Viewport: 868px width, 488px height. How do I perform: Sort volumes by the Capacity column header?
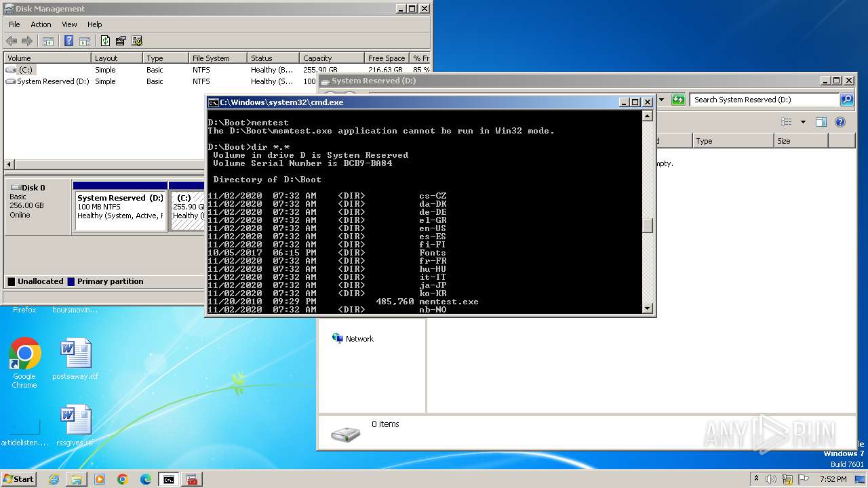pyautogui.click(x=332, y=58)
